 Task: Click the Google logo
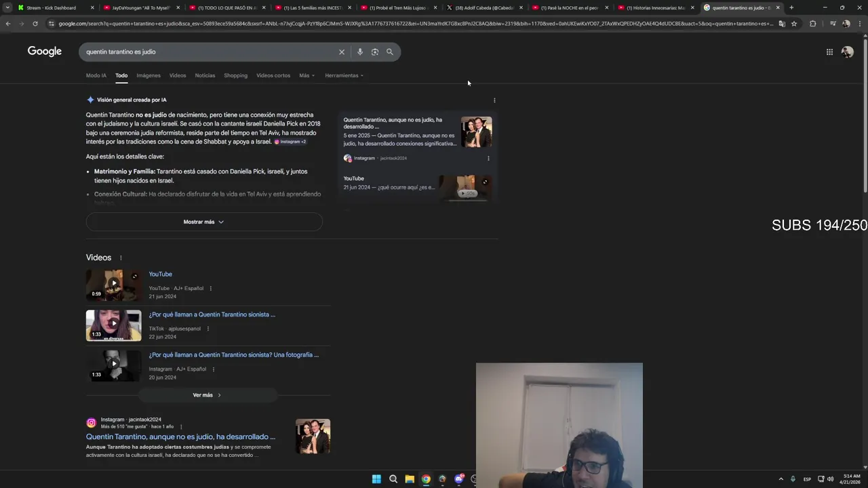click(45, 52)
